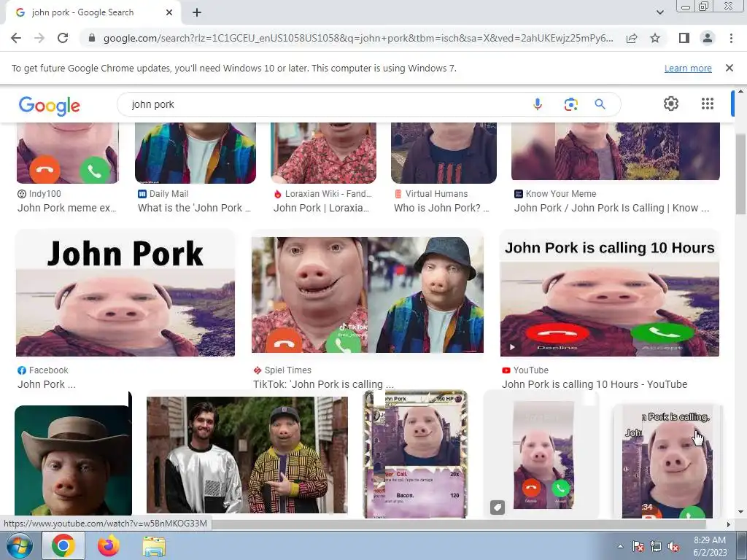The width and height of the screenshot is (747, 560).
Task: Click the scrollbar down arrow
Action: pos(740,513)
